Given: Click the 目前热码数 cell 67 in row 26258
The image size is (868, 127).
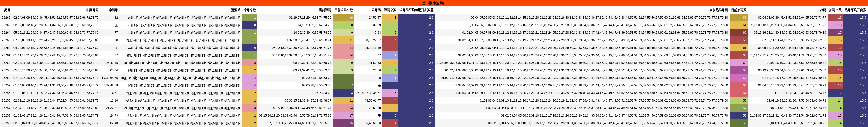Looking at the screenshot, I should (x=739, y=78).
